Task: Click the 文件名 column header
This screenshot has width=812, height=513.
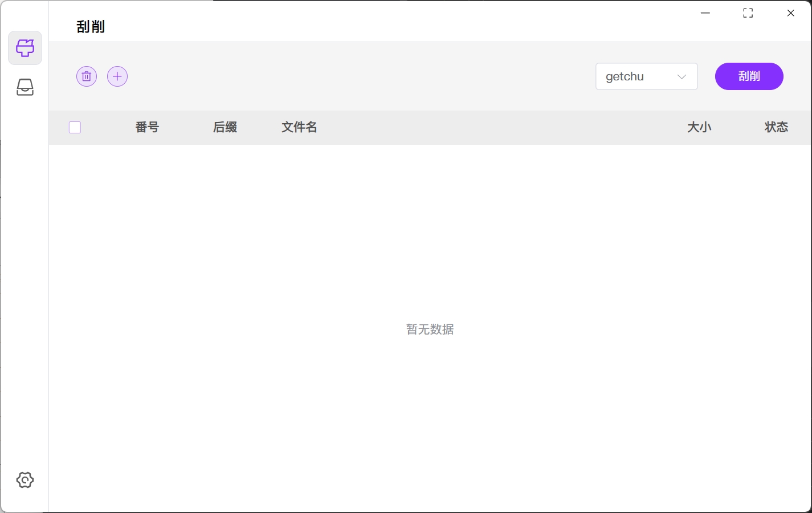Action: 299,127
